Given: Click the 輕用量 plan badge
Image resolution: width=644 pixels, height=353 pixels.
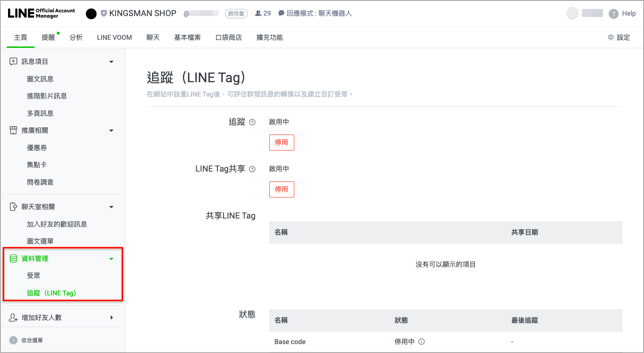Looking at the screenshot, I should [236, 13].
